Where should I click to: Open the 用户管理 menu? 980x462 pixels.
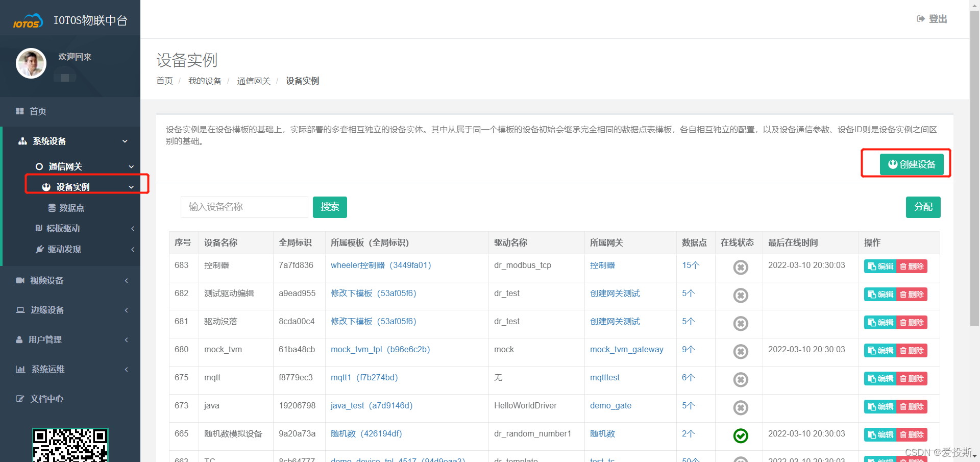click(x=70, y=339)
